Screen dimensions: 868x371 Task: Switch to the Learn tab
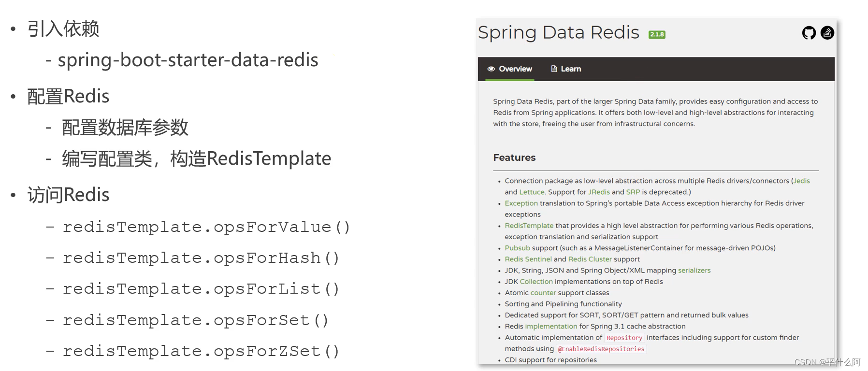(x=566, y=69)
